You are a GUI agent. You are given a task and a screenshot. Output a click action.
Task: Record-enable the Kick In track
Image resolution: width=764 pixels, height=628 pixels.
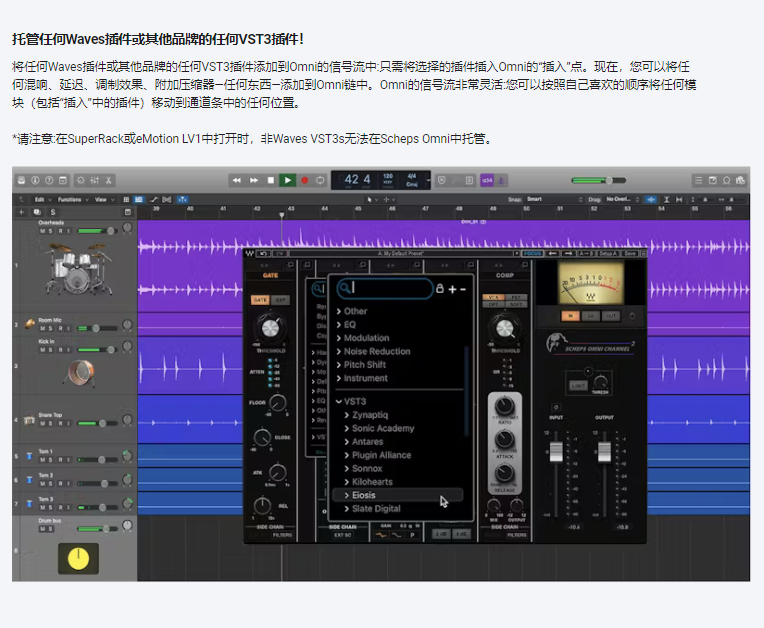click(60, 350)
